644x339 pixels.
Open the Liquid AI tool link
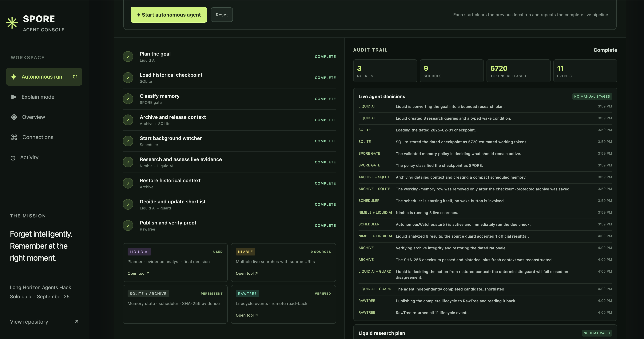click(x=138, y=273)
